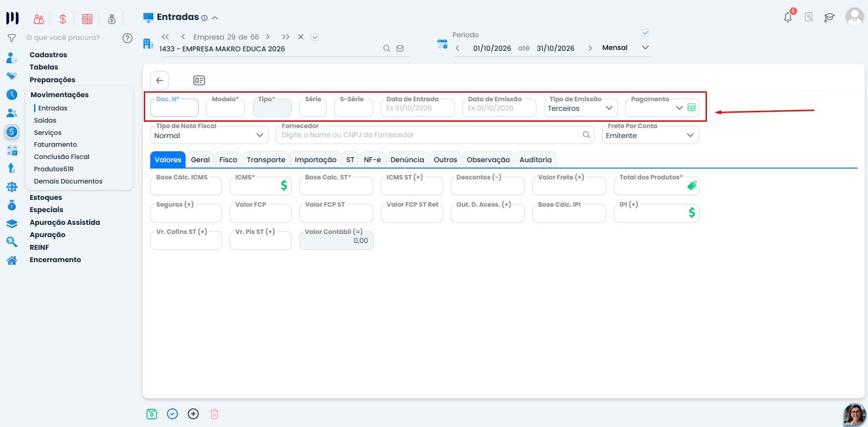868x427 pixels.
Task: Open the people group icon in top bar
Action: (39, 19)
